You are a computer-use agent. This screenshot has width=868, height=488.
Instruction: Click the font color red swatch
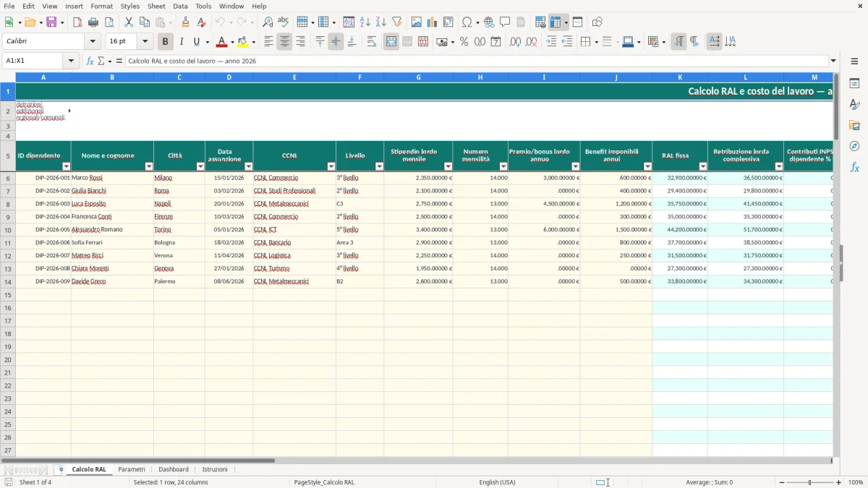[x=222, y=42]
